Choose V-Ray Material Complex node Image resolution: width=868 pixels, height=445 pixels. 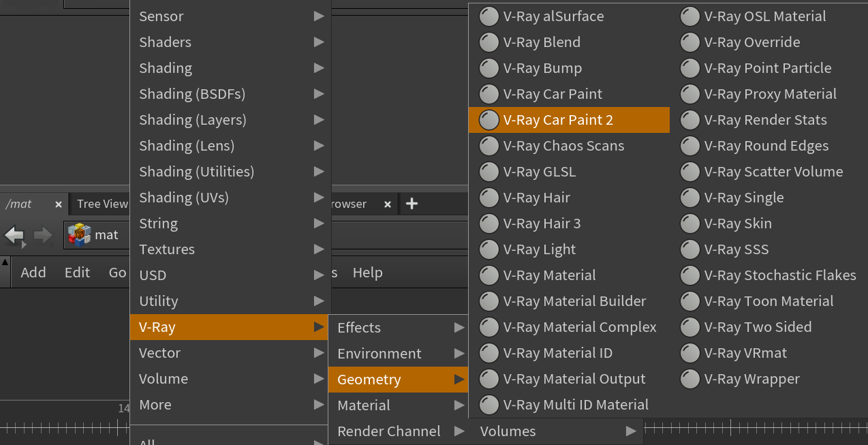pyautogui.click(x=569, y=327)
